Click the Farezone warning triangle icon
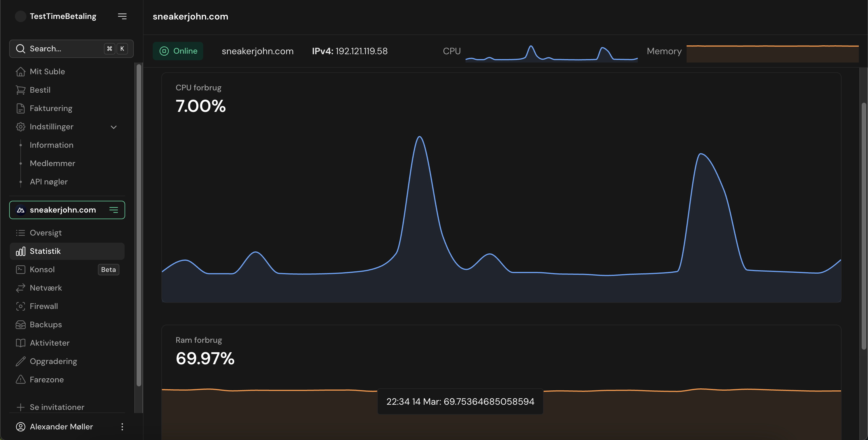Screen dimensions: 868x440 point(21,379)
